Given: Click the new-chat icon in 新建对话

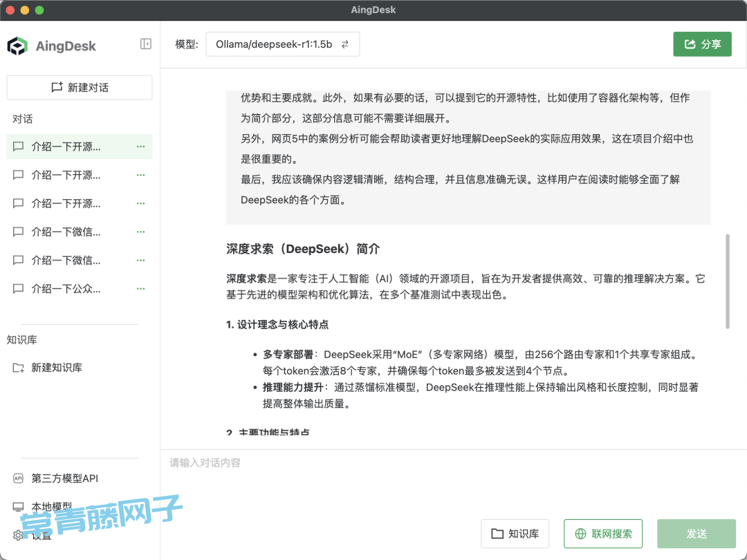Looking at the screenshot, I should 57,87.
